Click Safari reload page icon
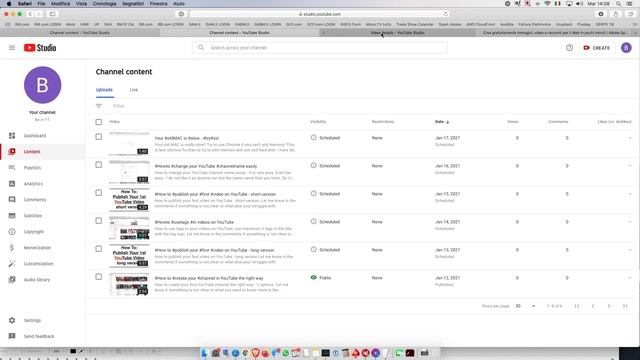The width and height of the screenshot is (640, 360). pyautogui.click(x=445, y=14)
